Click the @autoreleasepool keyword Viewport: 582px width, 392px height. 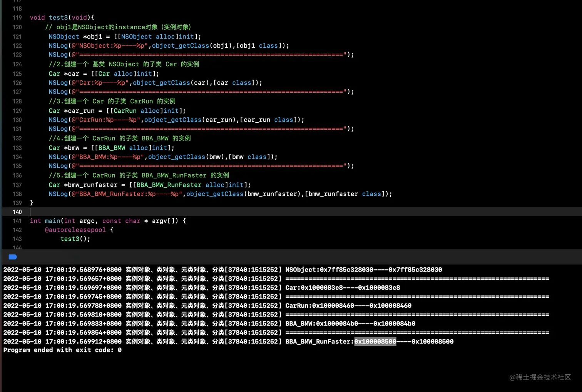pos(75,230)
